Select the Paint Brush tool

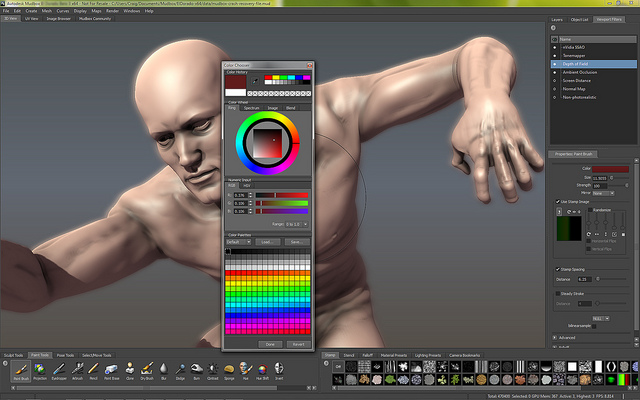pyautogui.click(x=21, y=370)
